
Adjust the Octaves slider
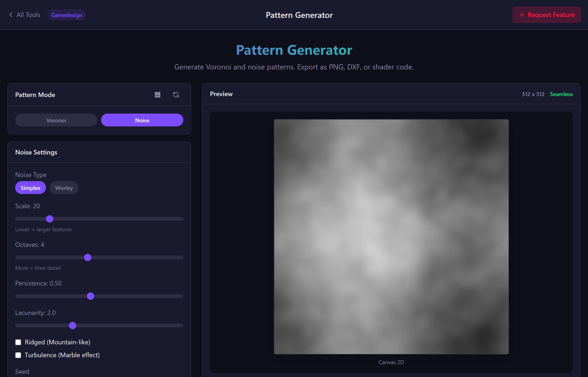(x=88, y=257)
